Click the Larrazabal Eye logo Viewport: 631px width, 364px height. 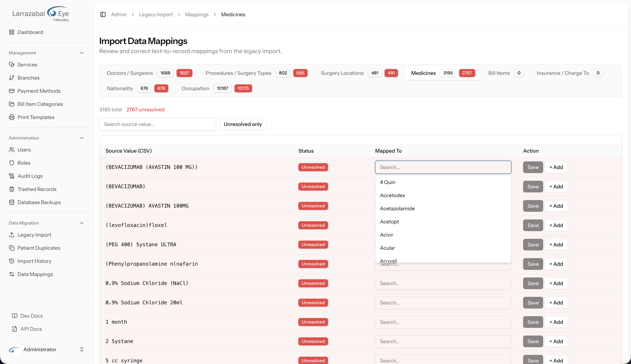click(x=41, y=14)
